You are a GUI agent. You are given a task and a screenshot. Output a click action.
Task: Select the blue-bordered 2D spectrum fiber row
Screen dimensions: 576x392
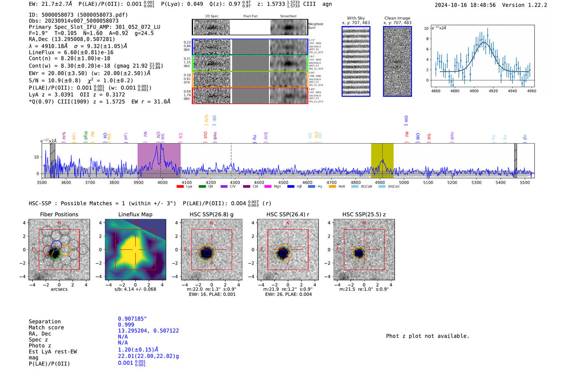coord(250,47)
